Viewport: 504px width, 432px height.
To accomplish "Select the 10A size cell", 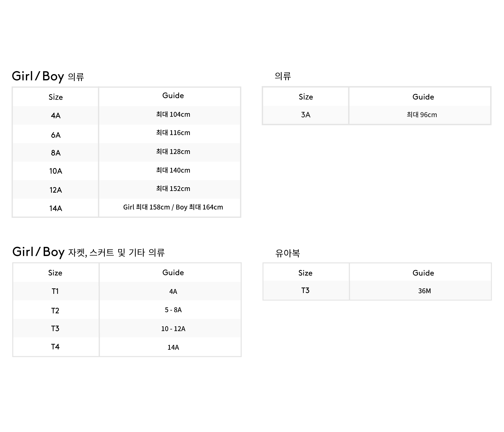I will [x=56, y=171].
